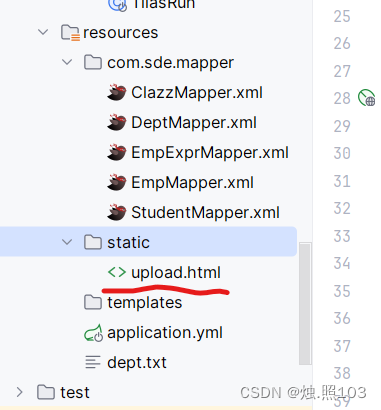Click line number 29 in gutter
The image size is (381, 410).
click(342, 126)
